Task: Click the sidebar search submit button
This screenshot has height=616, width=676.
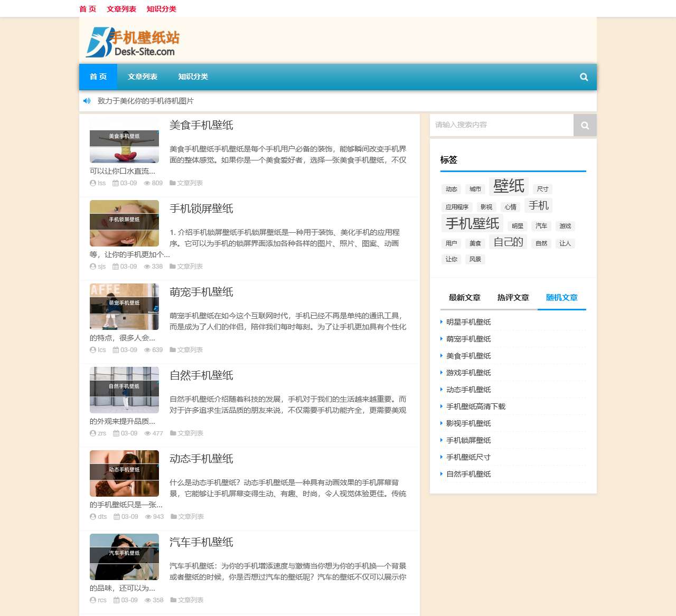Action: (x=585, y=125)
